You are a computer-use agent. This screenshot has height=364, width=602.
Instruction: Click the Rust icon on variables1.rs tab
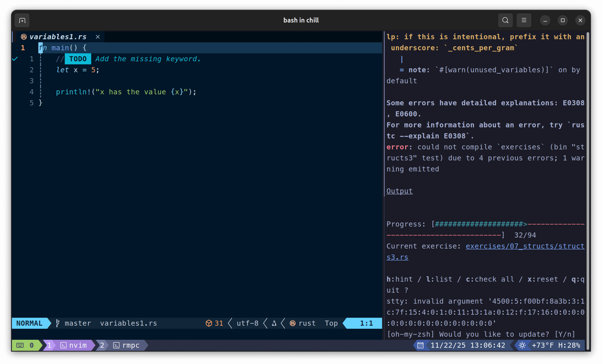coord(24,37)
